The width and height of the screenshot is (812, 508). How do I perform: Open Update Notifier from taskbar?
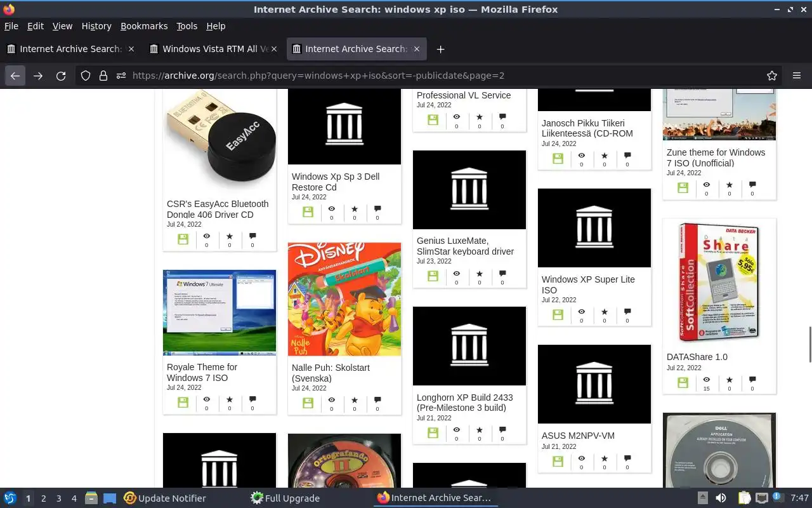click(x=165, y=498)
